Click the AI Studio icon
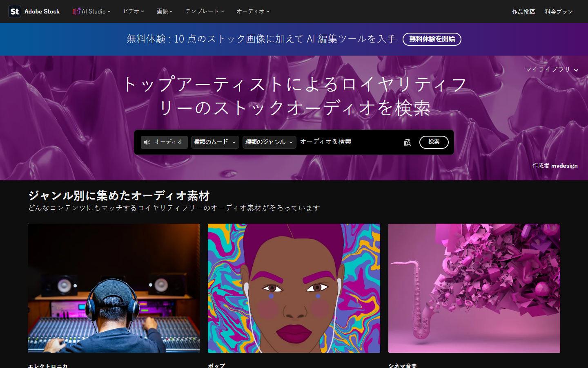588x368 pixels. pyautogui.click(x=76, y=11)
